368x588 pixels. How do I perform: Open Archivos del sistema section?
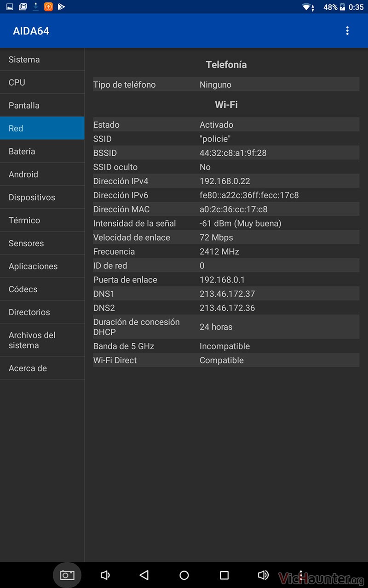tap(42, 340)
